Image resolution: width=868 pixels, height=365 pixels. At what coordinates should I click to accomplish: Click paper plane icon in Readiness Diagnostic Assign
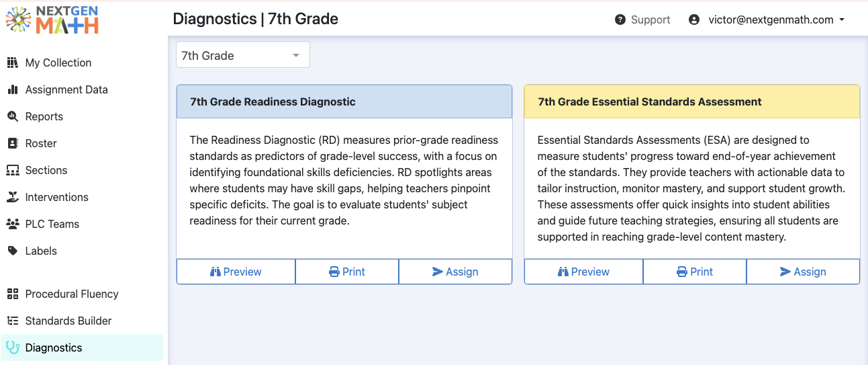pos(438,272)
